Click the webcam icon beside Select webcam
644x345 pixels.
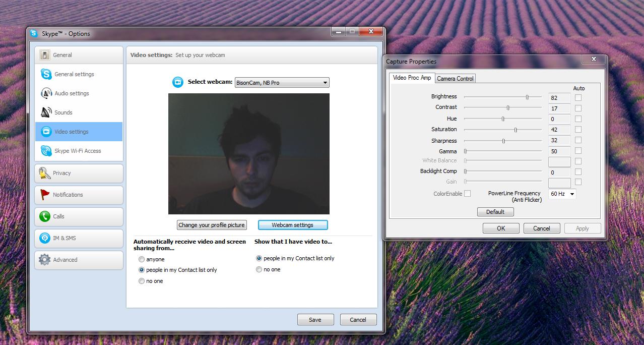click(x=177, y=82)
